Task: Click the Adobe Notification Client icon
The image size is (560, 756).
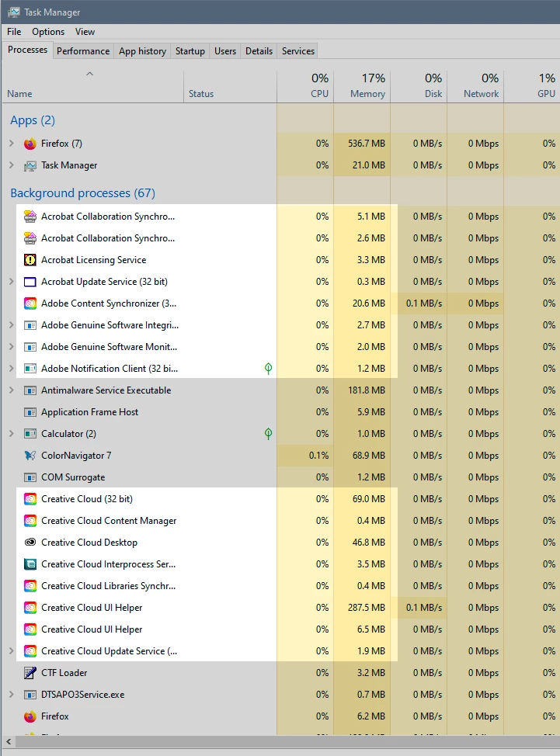Action: pyautogui.click(x=30, y=369)
